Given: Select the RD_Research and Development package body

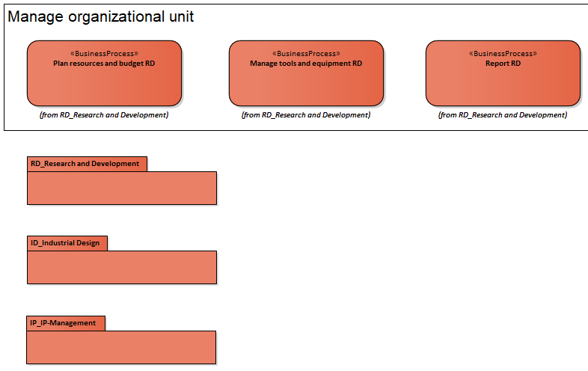Looking at the screenshot, I should [121, 188].
